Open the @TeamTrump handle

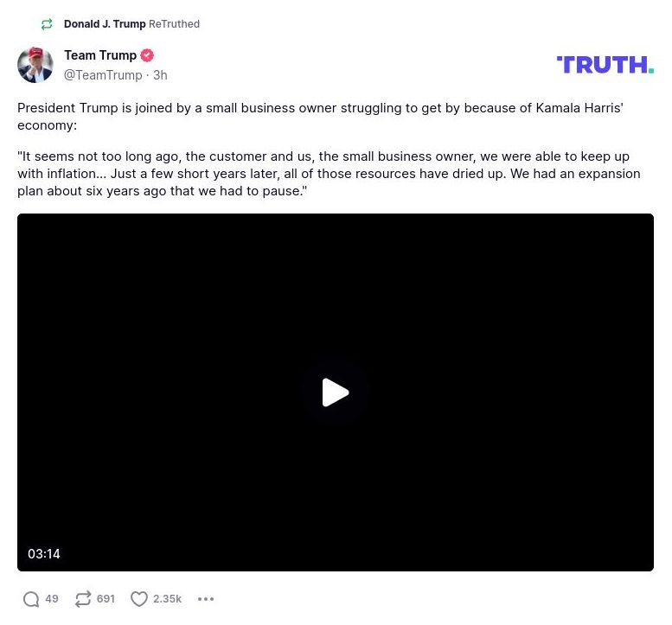[x=103, y=75]
